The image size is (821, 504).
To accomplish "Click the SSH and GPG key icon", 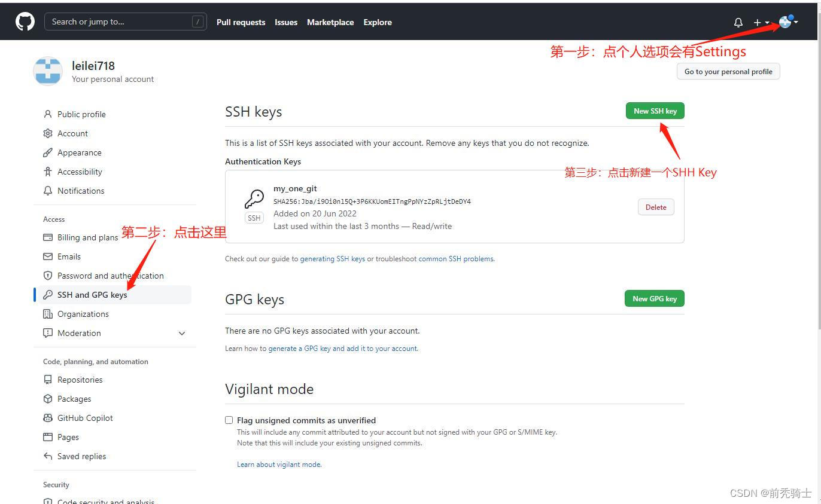I will (48, 295).
